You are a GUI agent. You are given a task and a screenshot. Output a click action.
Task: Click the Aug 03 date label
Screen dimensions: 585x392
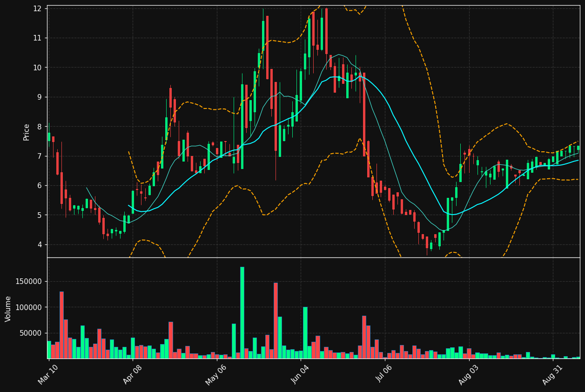pos(469,374)
